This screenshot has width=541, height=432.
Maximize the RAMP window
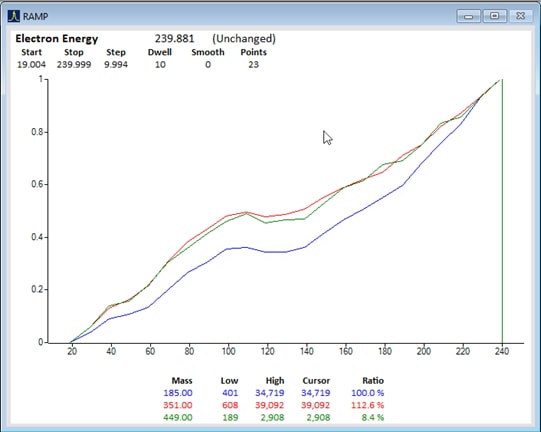pos(494,16)
